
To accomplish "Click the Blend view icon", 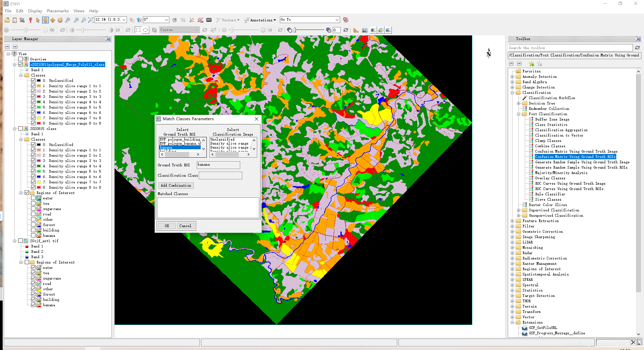I will [x=373, y=30].
